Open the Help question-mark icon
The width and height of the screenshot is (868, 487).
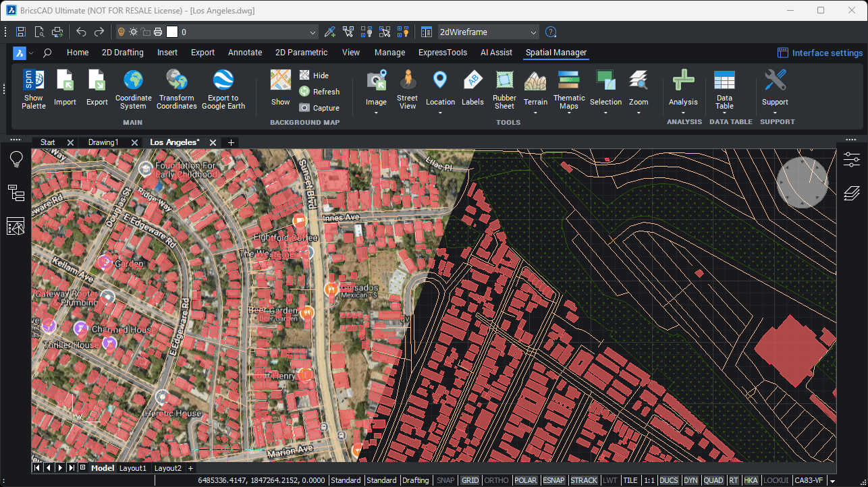tap(551, 32)
